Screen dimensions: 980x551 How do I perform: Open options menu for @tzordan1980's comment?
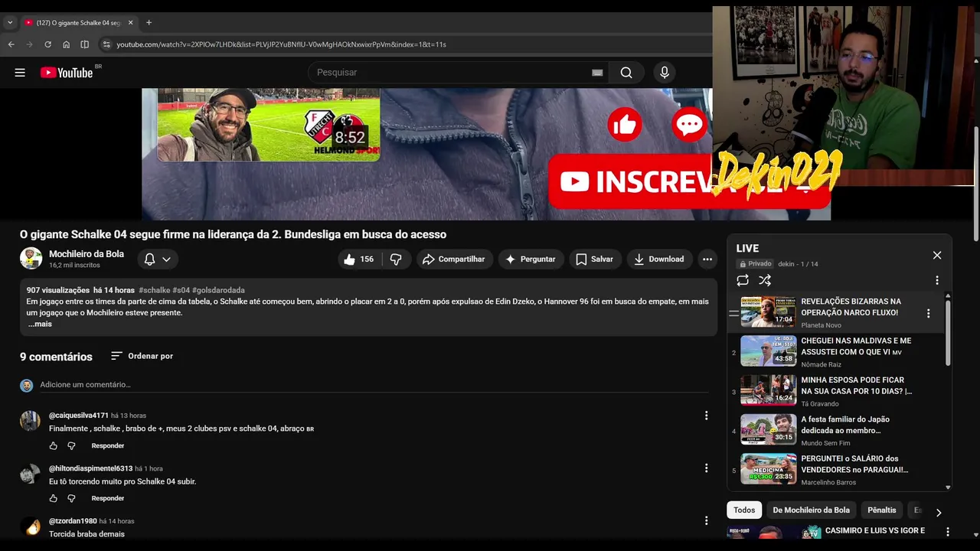coord(706,520)
